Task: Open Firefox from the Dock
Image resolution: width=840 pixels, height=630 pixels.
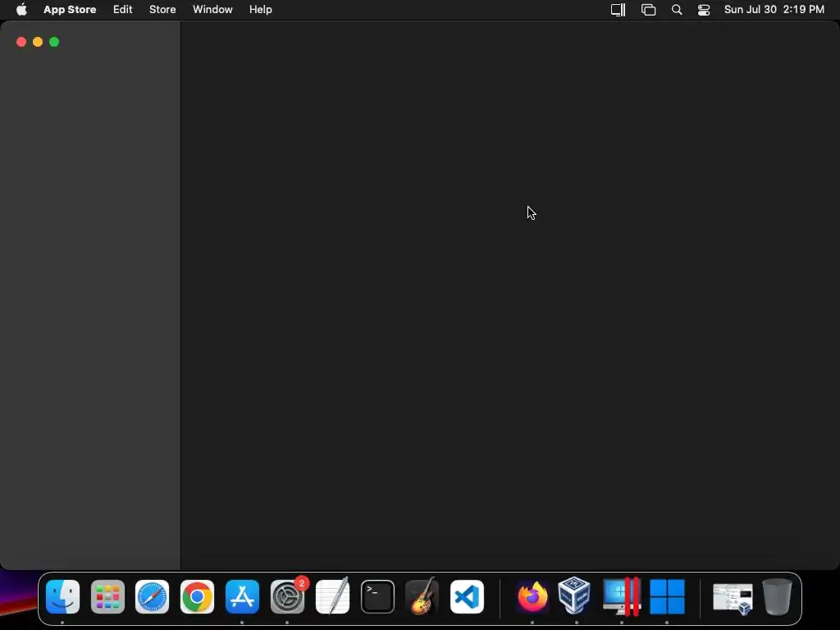Action: [532, 597]
